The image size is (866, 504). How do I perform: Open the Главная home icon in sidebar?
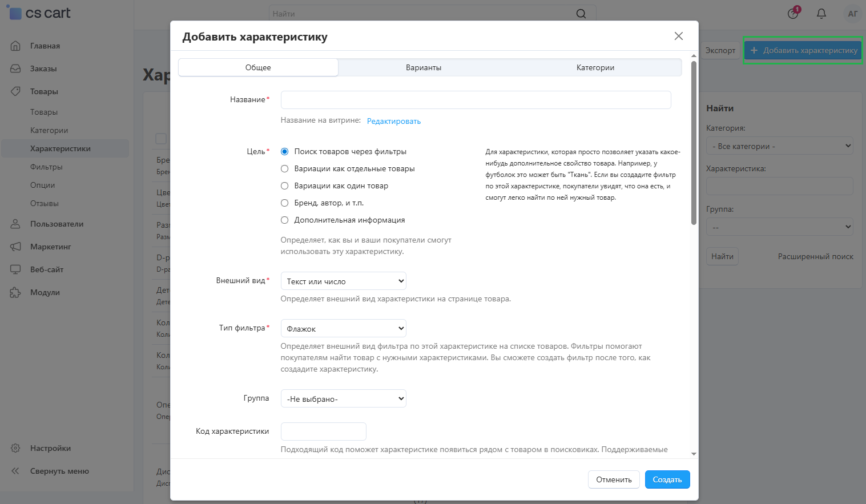pos(15,46)
